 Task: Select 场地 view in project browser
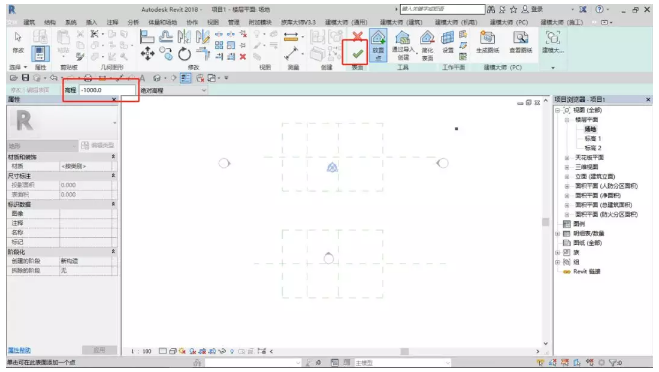pos(590,129)
